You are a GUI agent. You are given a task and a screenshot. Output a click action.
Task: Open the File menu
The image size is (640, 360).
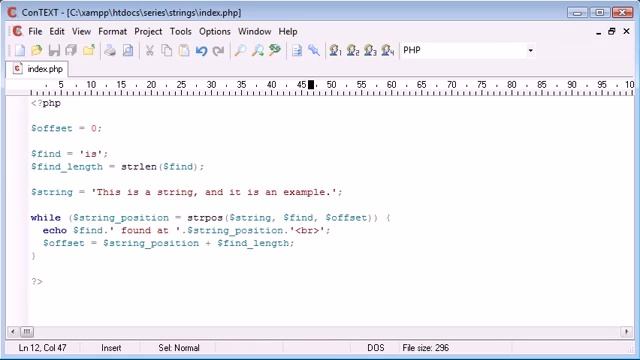click(x=35, y=31)
